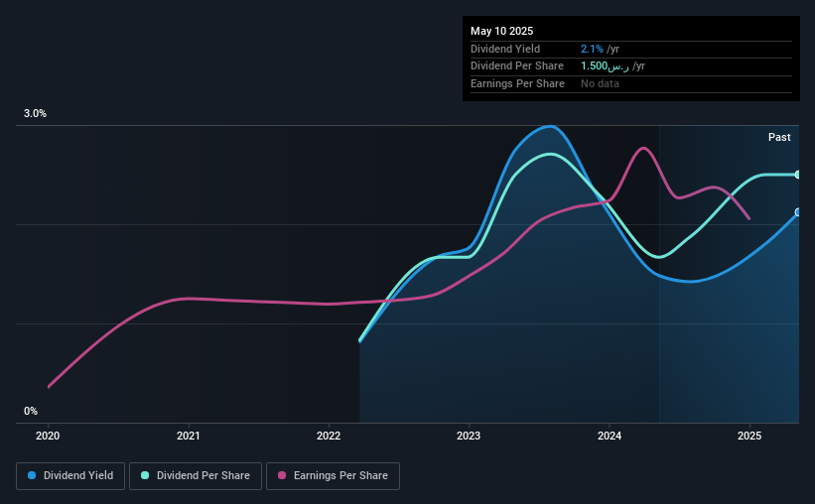Image resolution: width=815 pixels, height=504 pixels.
Task: Toggle the Dividend Per Share legend button
Action: pyautogui.click(x=196, y=476)
